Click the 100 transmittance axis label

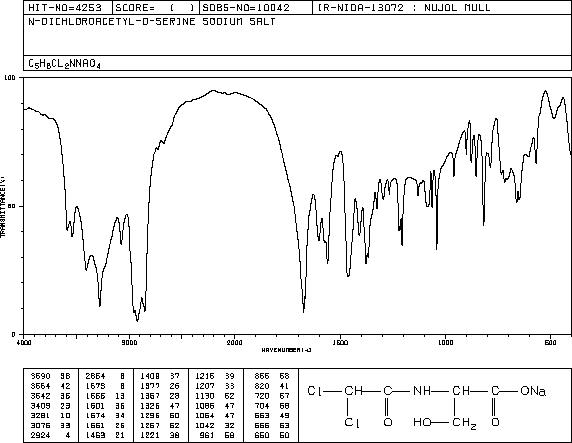(9, 78)
